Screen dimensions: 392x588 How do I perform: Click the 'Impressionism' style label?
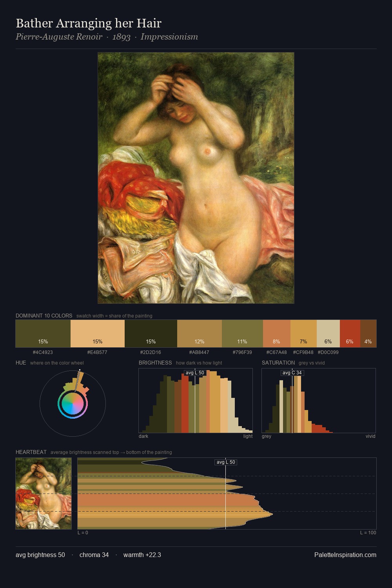pos(169,37)
